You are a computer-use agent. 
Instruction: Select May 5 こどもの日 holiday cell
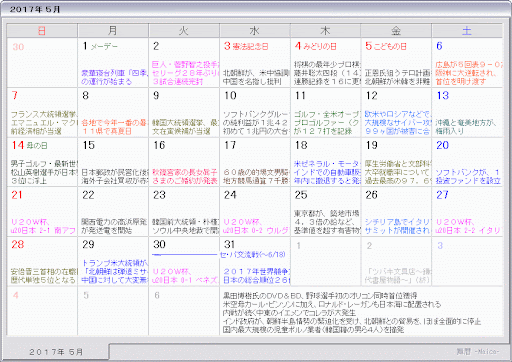(396, 63)
